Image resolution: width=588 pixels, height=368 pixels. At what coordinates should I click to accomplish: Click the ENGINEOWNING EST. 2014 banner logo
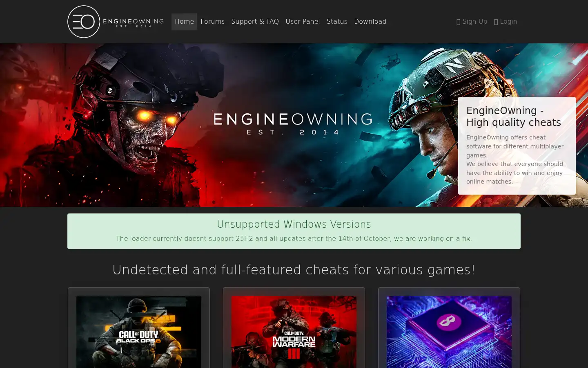(x=293, y=124)
